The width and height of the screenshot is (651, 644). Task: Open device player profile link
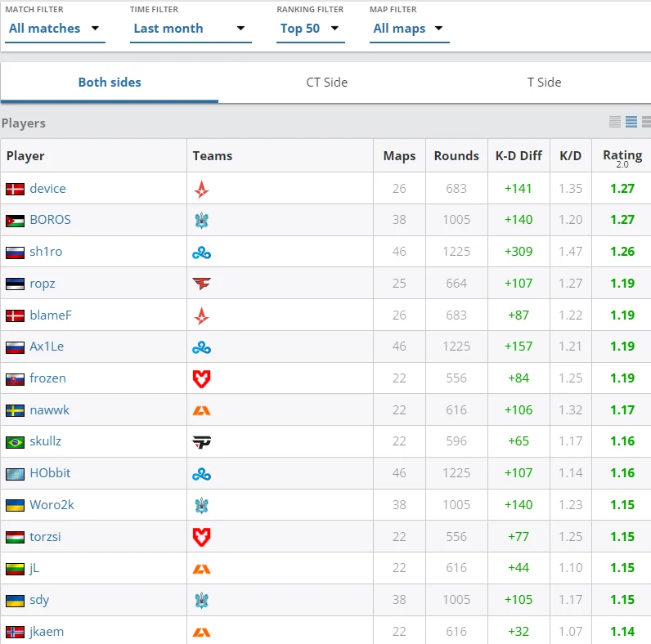[x=47, y=189]
